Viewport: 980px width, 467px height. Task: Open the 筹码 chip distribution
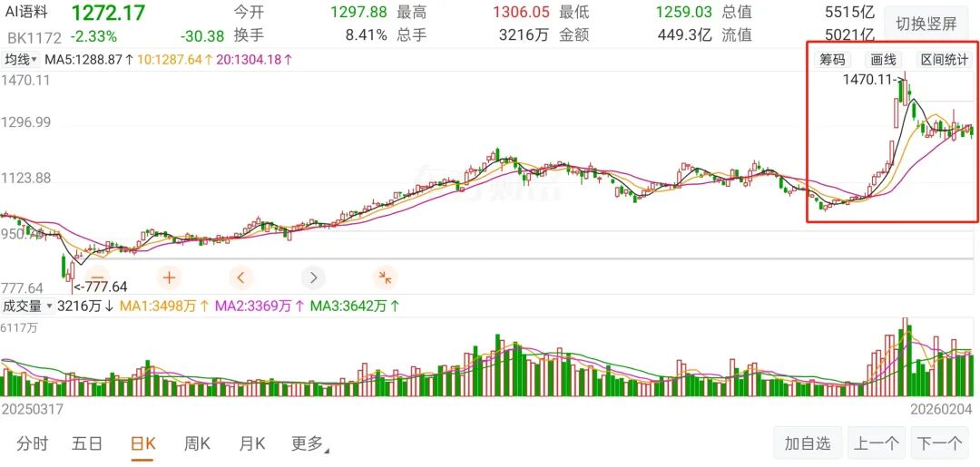tap(832, 60)
